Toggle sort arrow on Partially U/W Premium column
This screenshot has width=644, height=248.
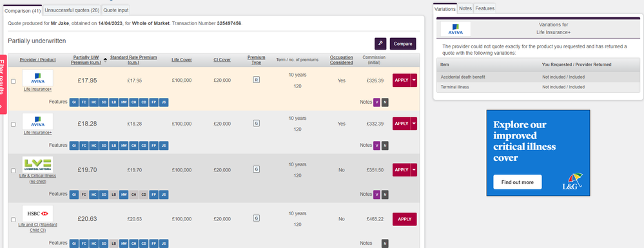[105, 60]
